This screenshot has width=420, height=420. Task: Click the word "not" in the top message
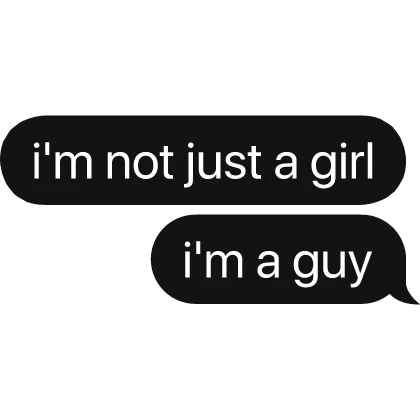(x=140, y=162)
